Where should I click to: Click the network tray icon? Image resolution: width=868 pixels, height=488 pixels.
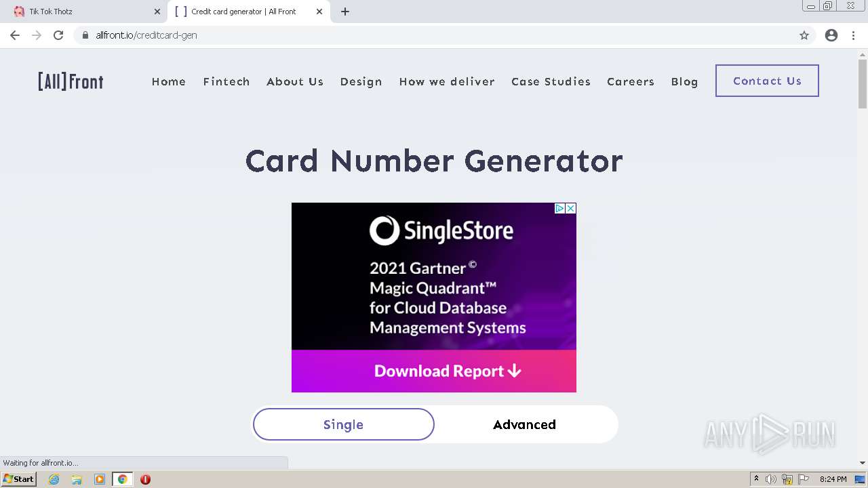tap(787, 479)
